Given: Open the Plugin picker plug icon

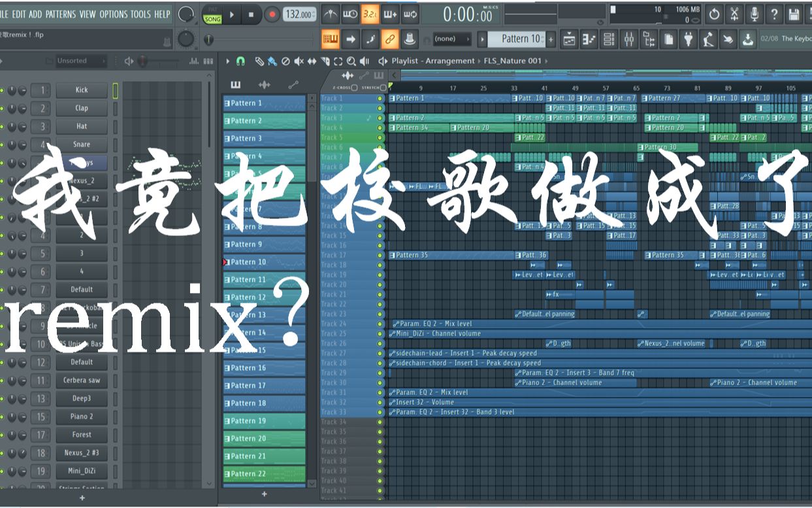Looking at the screenshot, I should click(x=688, y=39).
